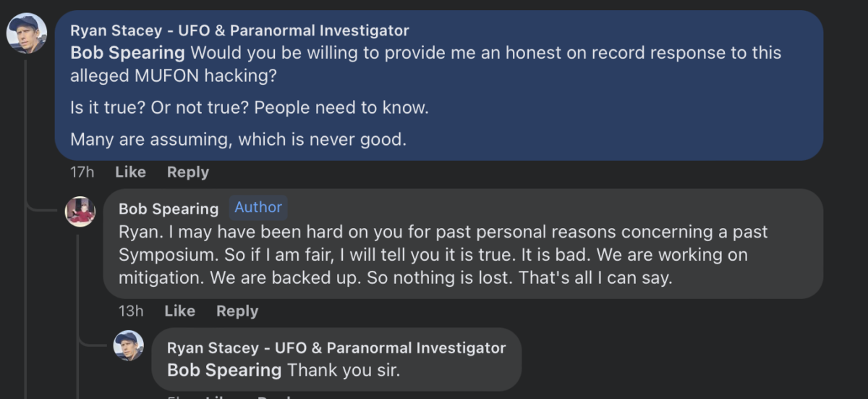Image resolution: width=868 pixels, height=399 pixels.
Task: Like the partly visible 'Thank you sir' reply
Action: tap(217, 397)
